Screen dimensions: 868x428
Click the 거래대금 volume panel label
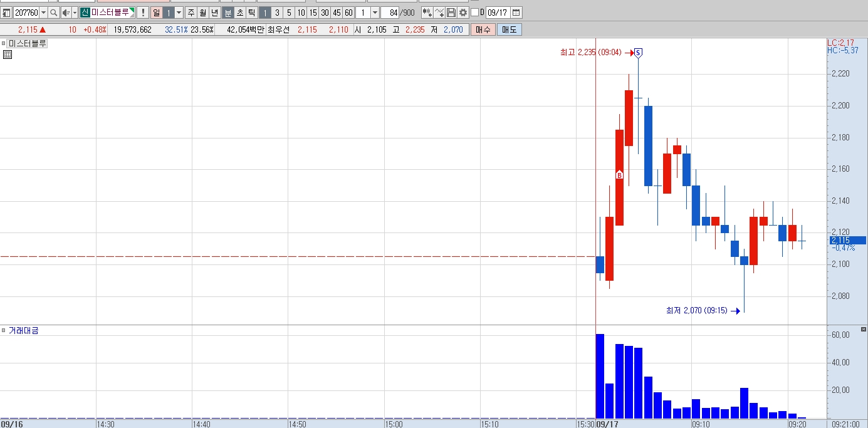coord(23,330)
